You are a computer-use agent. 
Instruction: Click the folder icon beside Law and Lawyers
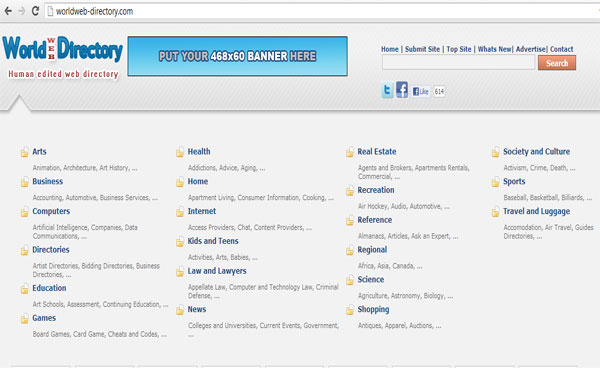[180, 272]
